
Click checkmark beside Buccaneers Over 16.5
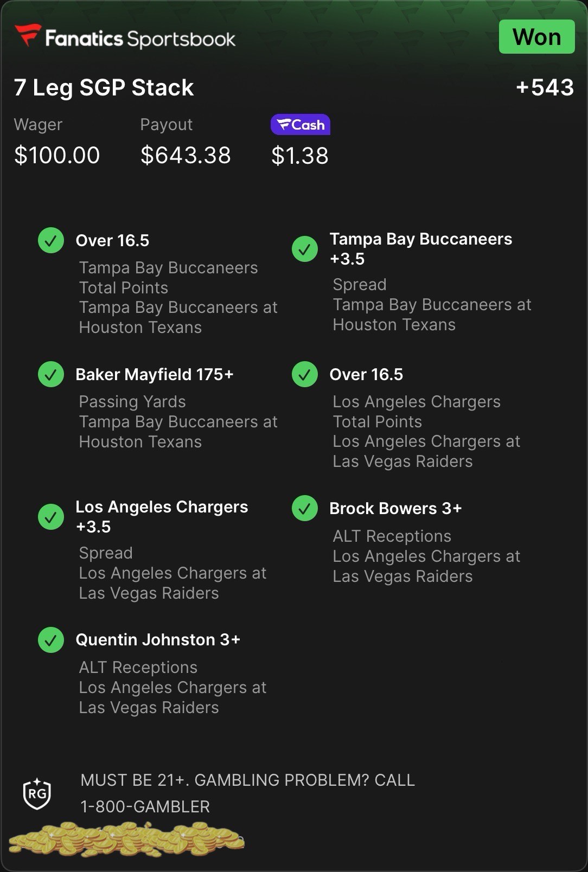pos(51,240)
